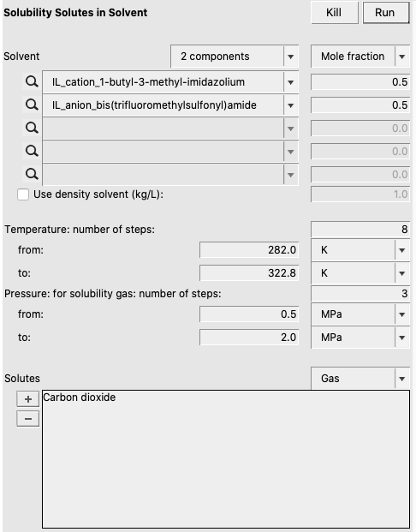This screenshot has width=416, height=532.
Task: Open the Solutes Gas type dropdown
Action: tap(360, 379)
